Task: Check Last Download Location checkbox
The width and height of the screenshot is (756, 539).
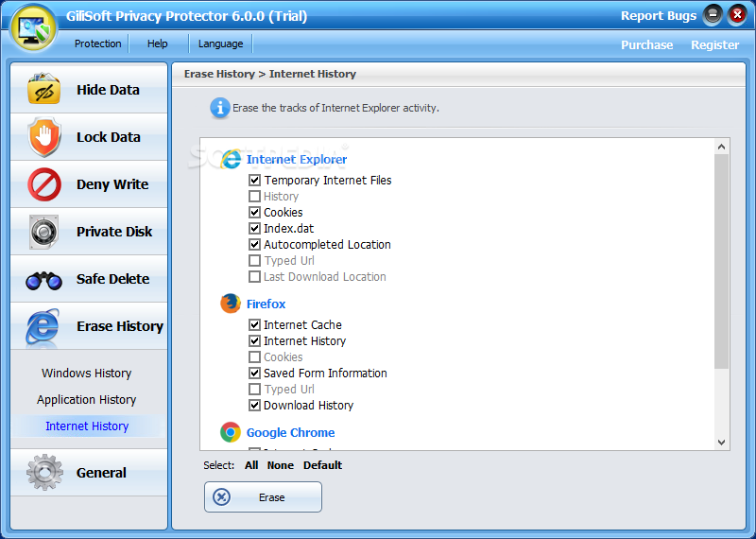Action: 254,276
